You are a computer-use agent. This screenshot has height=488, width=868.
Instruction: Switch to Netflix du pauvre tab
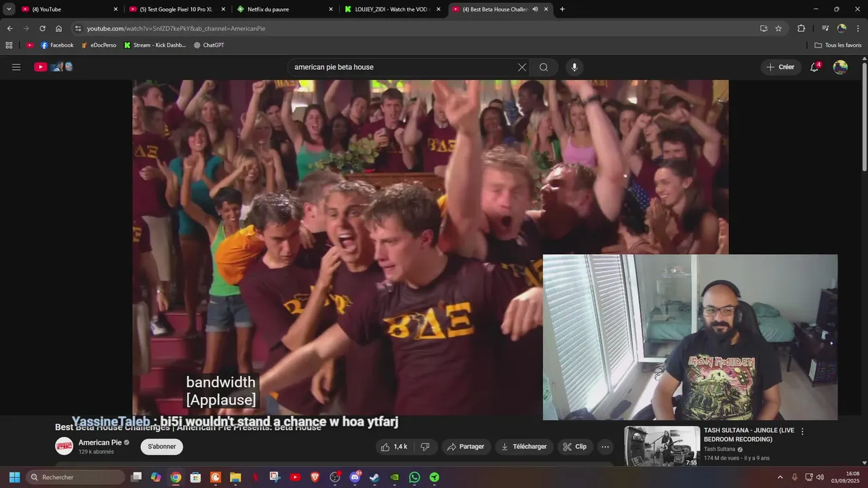[x=285, y=9]
